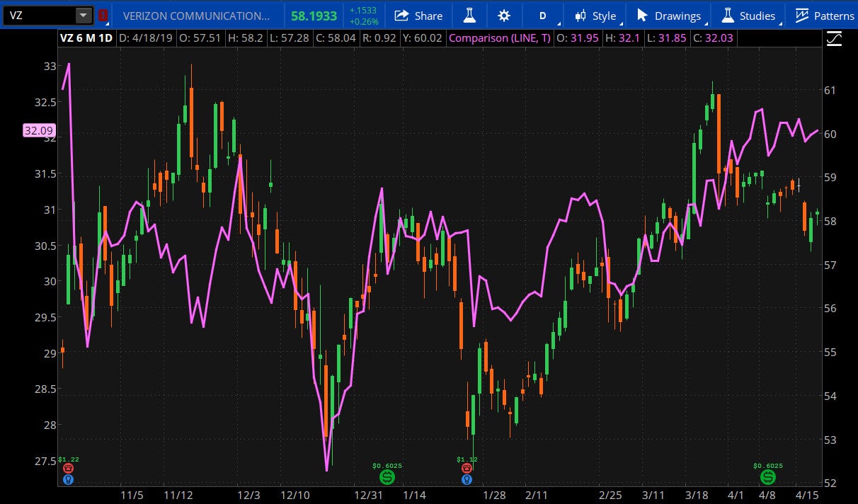This screenshot has height=504, width=858.
Task: Click the 2/25 date axis label
Action: (x=610, y=495)
